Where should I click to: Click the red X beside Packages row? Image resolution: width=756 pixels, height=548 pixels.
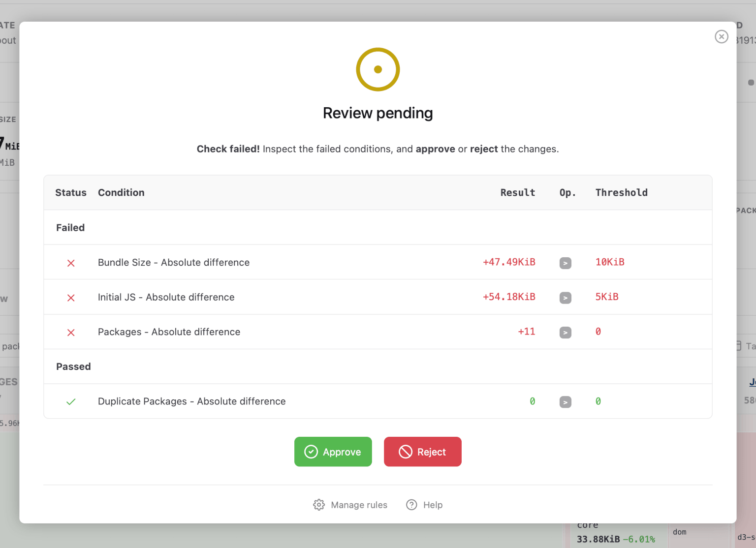coord(71,333)
